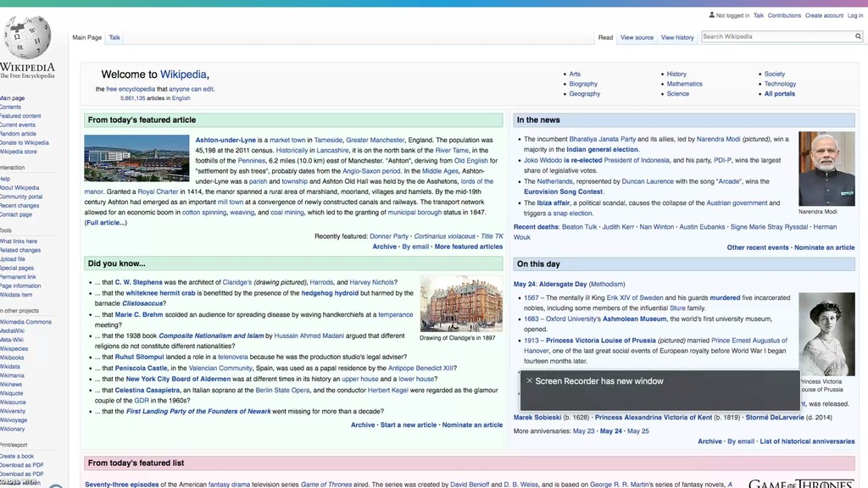Open the C. W. Stephens link
This screenshot has height=488, width=868.
pyautogui.click(x=138, y=282)
